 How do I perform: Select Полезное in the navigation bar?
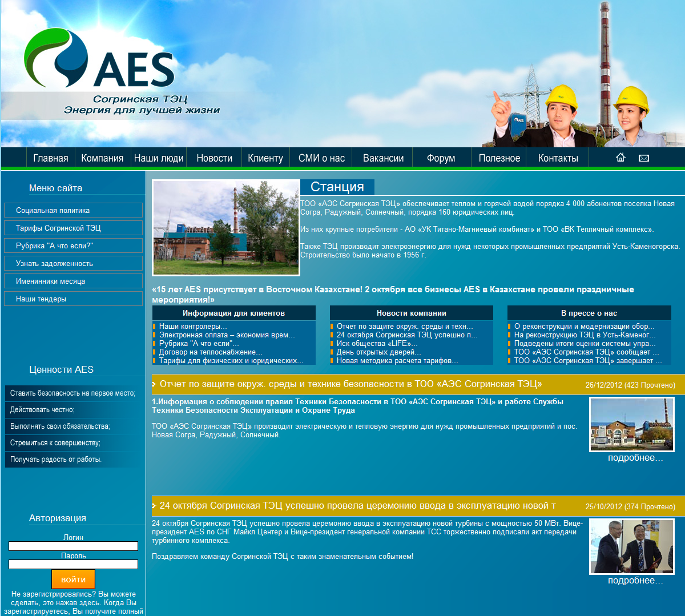pyautogui.click(x=499, y=158)
